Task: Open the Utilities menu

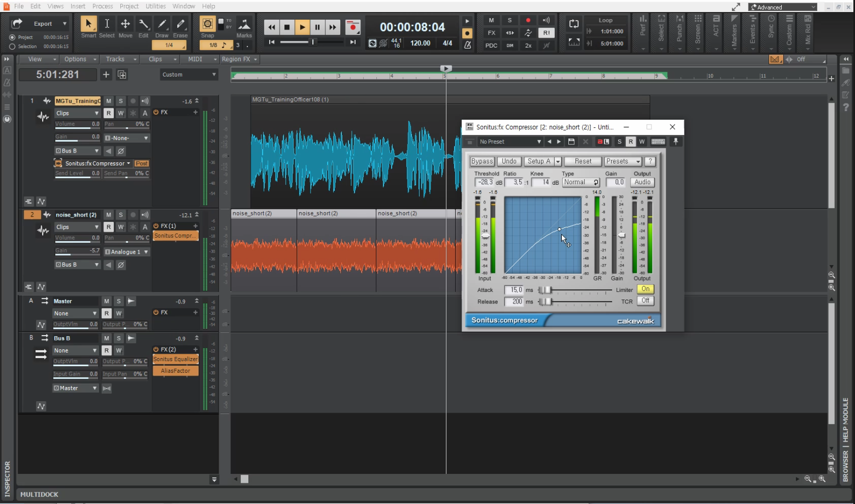Action: click(x=155, y=6)
